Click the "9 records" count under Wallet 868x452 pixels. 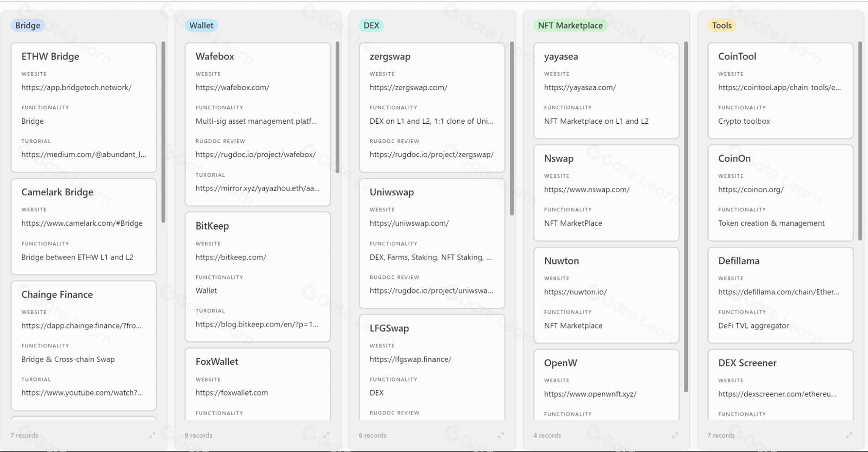[198, 435]
